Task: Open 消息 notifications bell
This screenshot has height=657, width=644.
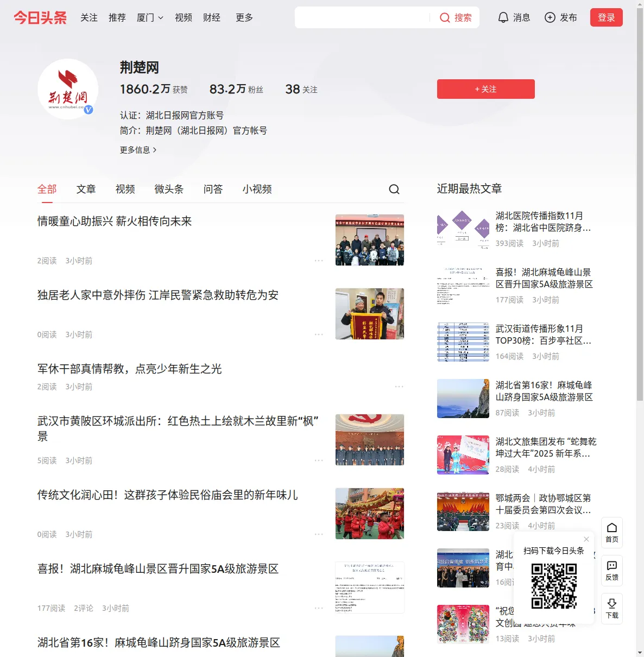Action: (x=514, y=17)
